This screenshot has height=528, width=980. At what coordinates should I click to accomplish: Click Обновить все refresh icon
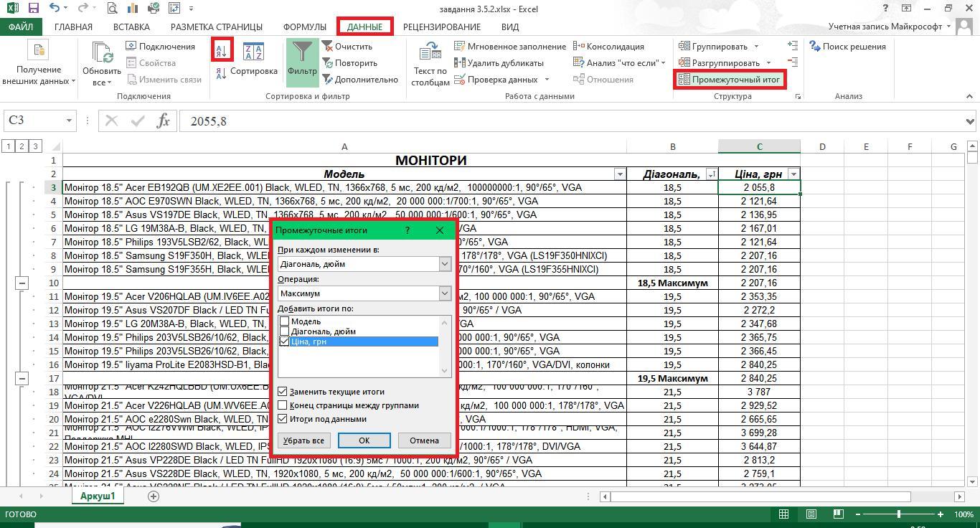102,63
